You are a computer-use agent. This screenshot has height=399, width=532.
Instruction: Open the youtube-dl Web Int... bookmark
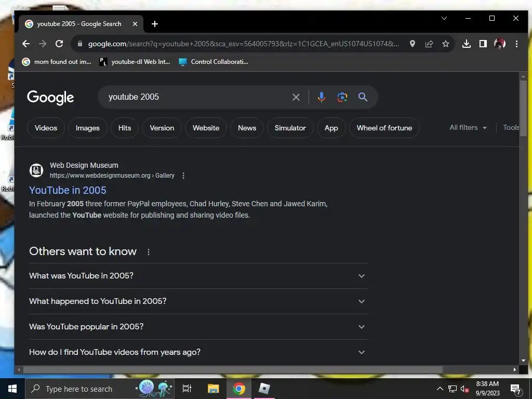click(135, 62)
